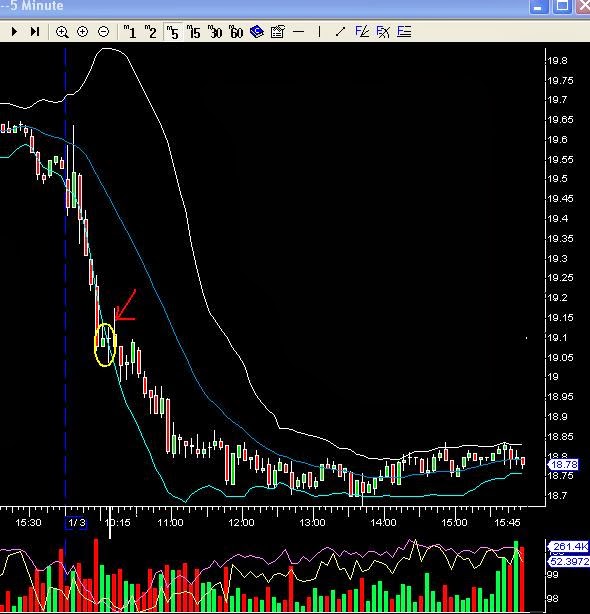Click the 18.78 current price tag
This screenshot has width=590, height=614.
click(564, 465)
